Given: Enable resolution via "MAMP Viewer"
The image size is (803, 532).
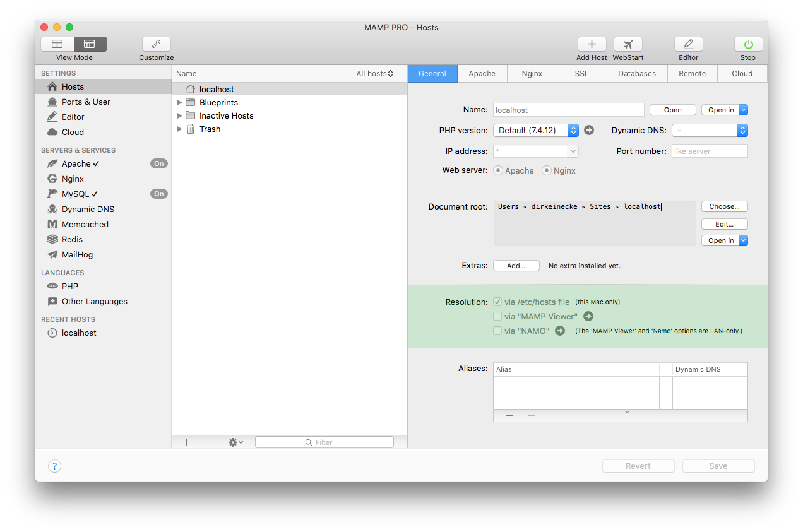Looking at the screenshot, I should (x=497, y=316).
